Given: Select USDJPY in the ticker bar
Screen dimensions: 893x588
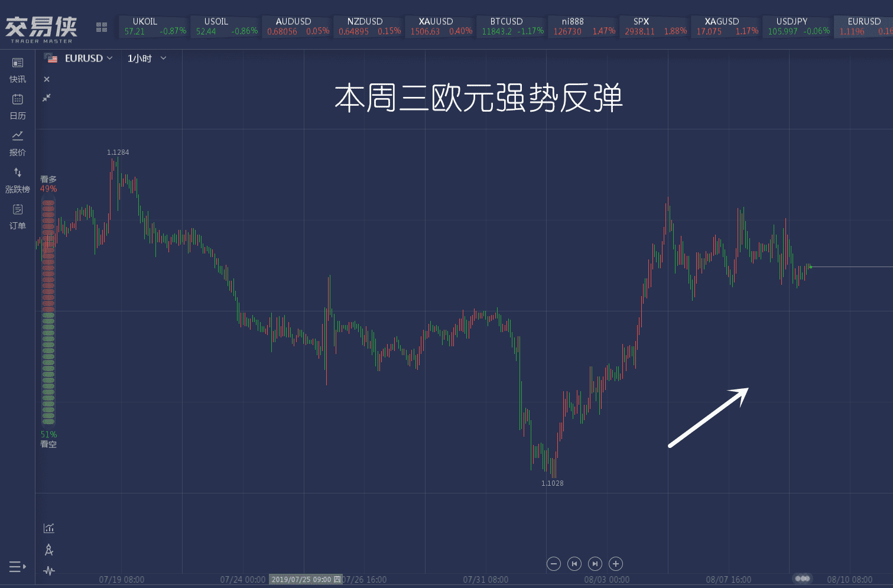Looking at the screenshot, I should point(798,27).
